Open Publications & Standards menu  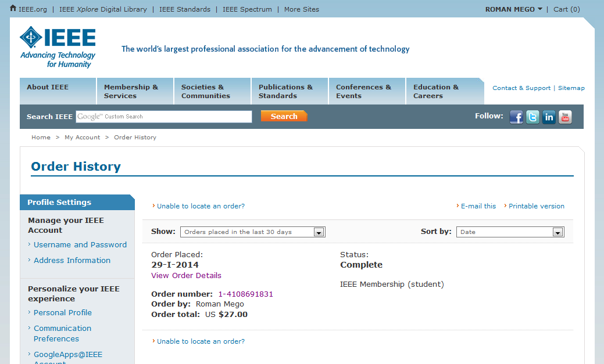290,91
